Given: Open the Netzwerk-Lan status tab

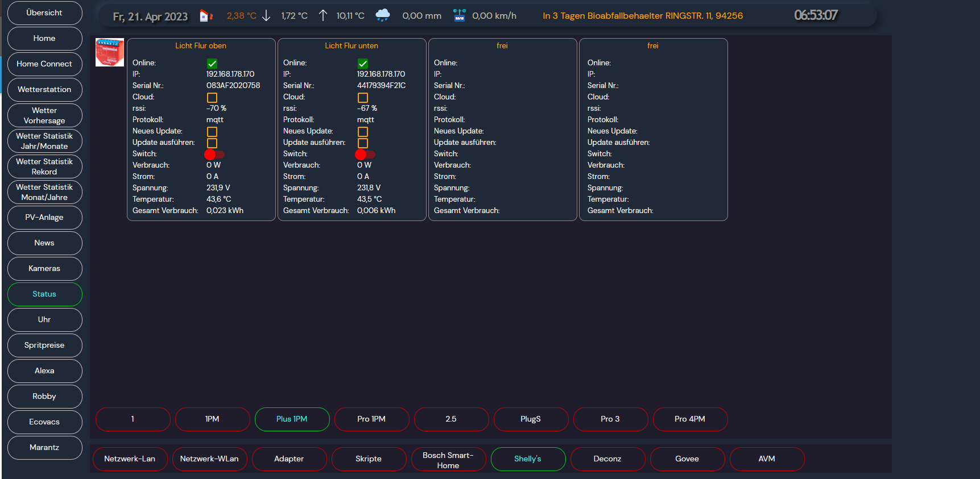Looking at the screenshot, I should pyautogui.click(x=130, y=459).
